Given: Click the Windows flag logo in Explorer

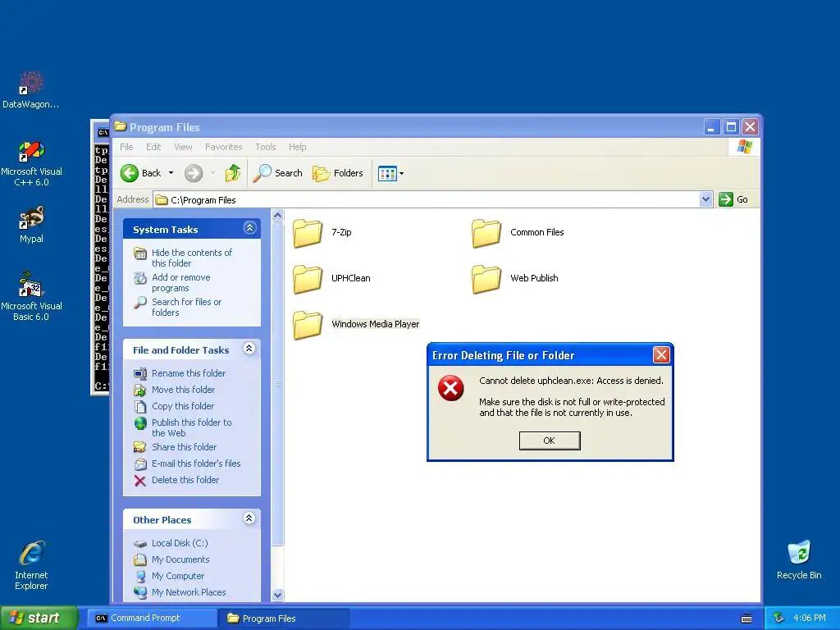Looking at the screenshot, I should (x=744, y=147).
